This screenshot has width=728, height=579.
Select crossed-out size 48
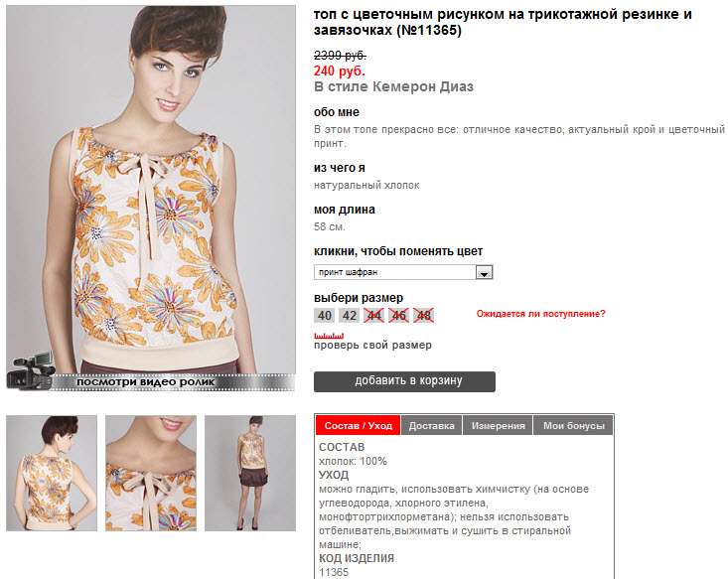(x=423, y=316)
